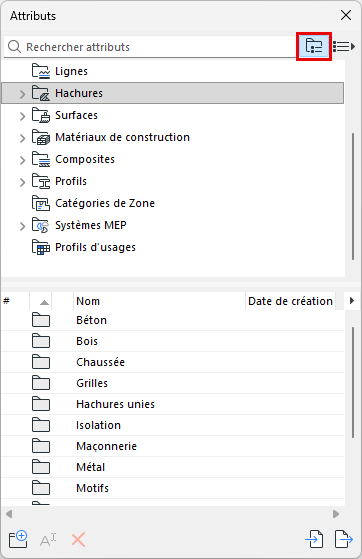The image size is (362, 559).
Task: Select Catégories de Zone label
Action: coord(105,203)
